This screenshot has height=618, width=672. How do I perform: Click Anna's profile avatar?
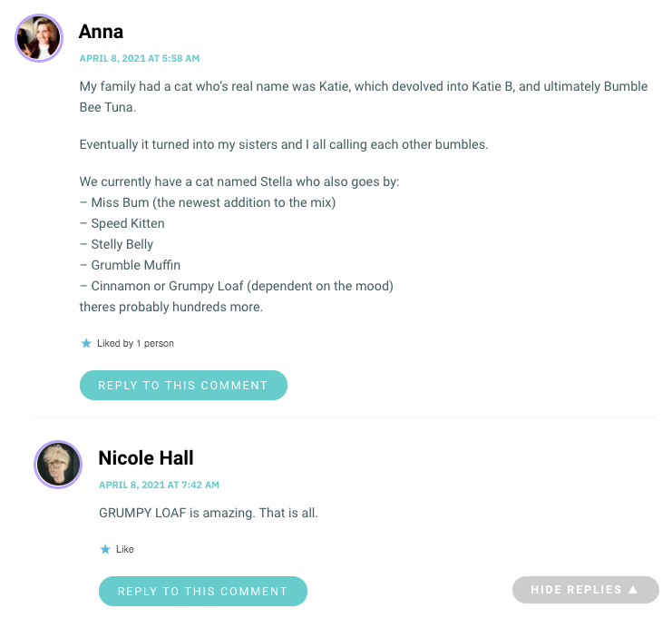(39, 38)
